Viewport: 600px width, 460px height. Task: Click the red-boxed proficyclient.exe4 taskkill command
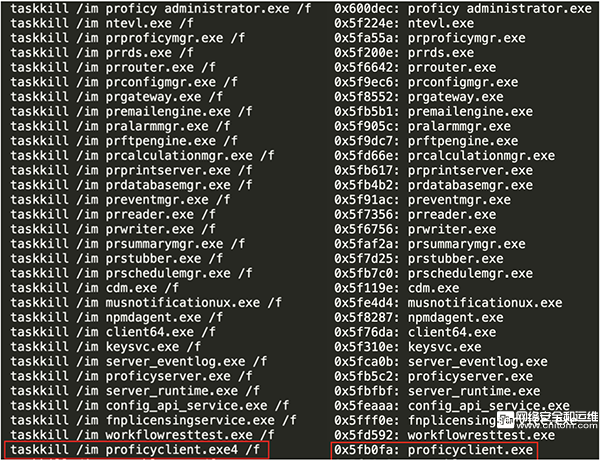(x=136, y=449)
